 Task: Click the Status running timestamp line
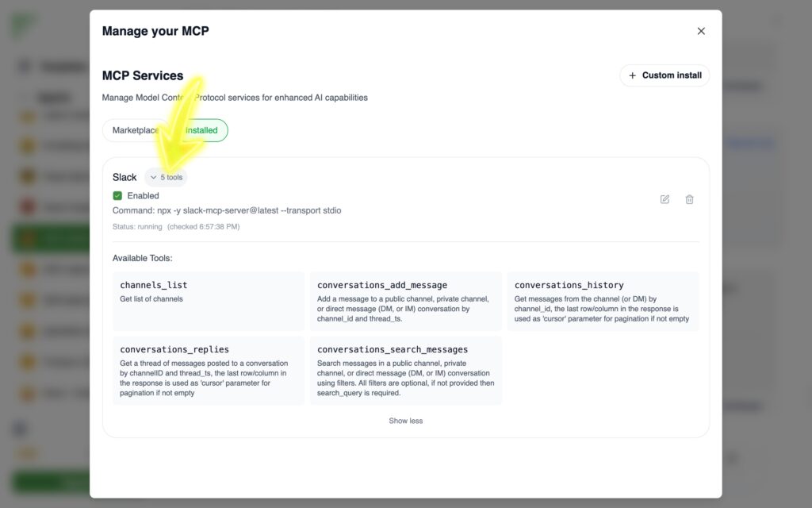(176, 227)
